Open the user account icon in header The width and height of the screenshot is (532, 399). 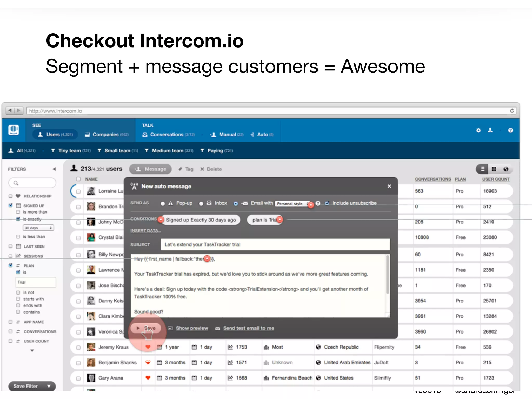pos(490,130)
